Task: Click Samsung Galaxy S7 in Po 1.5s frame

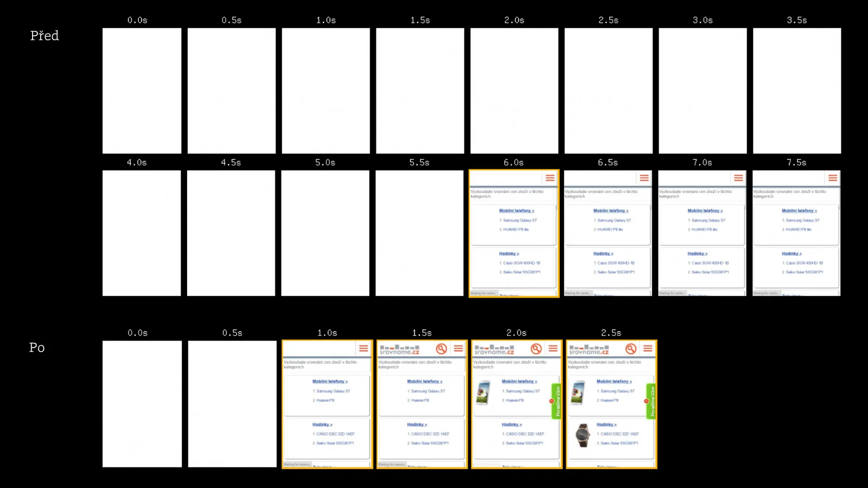Action: coord(427,391)
